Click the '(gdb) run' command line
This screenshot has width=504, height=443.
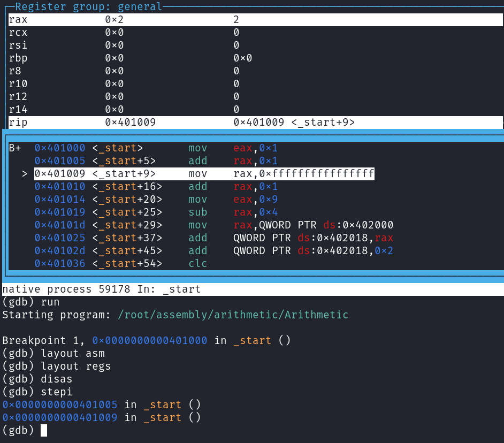[x=31, y=302]
